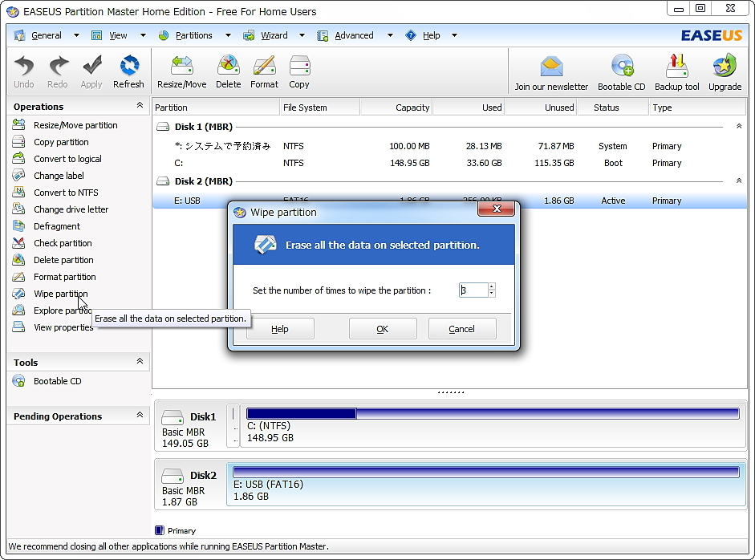Open the Help menu dropdown arrow
Screen dimensions: 755x560
click(x=454, y=35)
